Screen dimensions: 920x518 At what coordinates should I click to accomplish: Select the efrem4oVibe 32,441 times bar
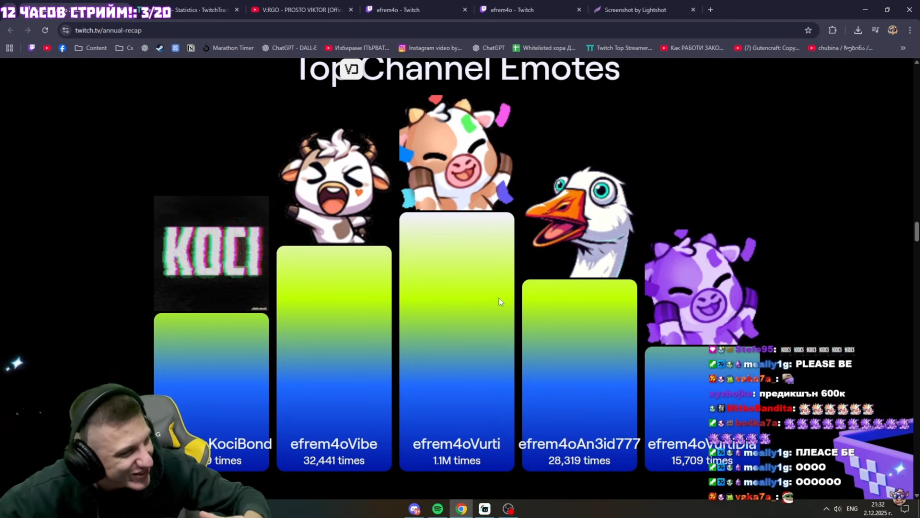coord(334,358)
